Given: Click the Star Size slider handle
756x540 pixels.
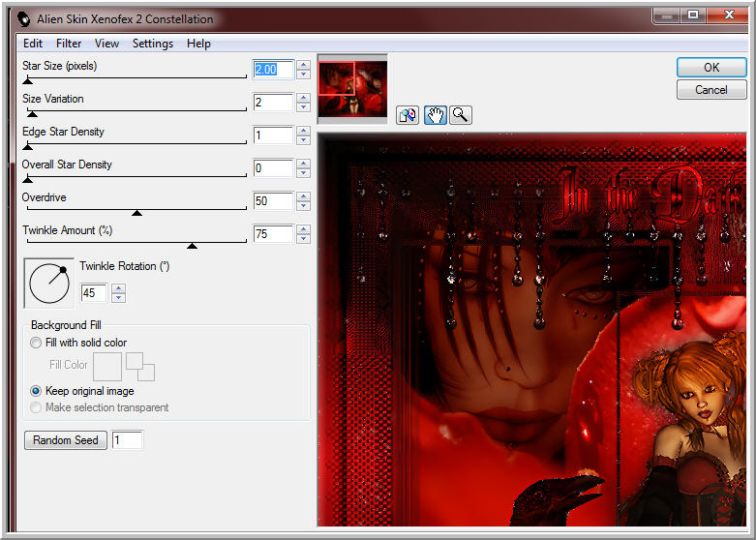Looking at the screenshot, I should tap(28, 80).
